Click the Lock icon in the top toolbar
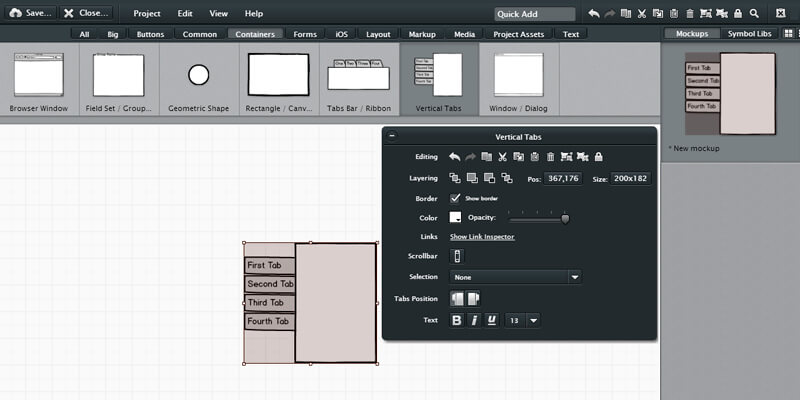Image resolution: width=800 pixels, height=400 pixels. pyautogui.click(x=738, y=14)
